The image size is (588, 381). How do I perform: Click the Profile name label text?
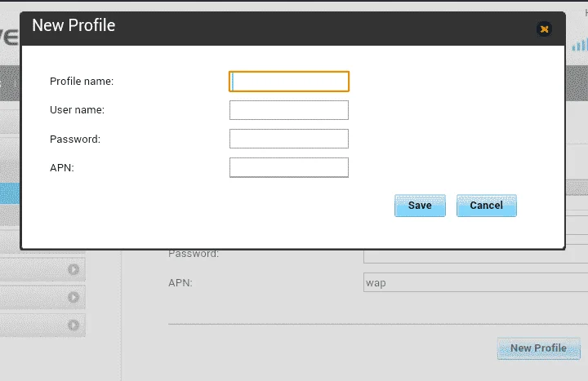click(x=82, y=82)
